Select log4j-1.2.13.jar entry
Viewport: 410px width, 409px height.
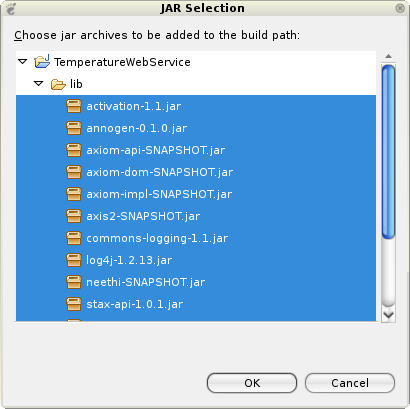129,260
